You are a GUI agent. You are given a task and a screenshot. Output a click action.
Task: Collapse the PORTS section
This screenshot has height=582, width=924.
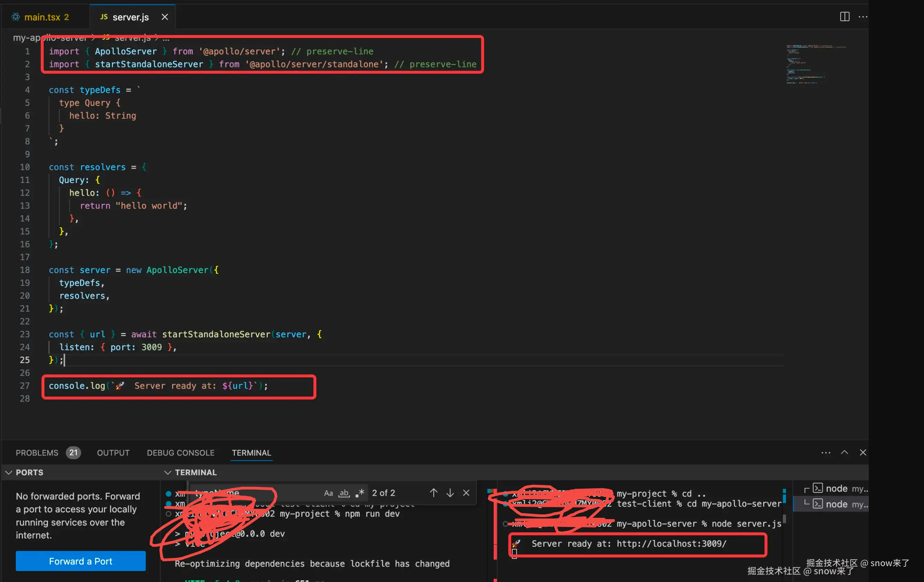pyautogui.click(x=8, y=473)
